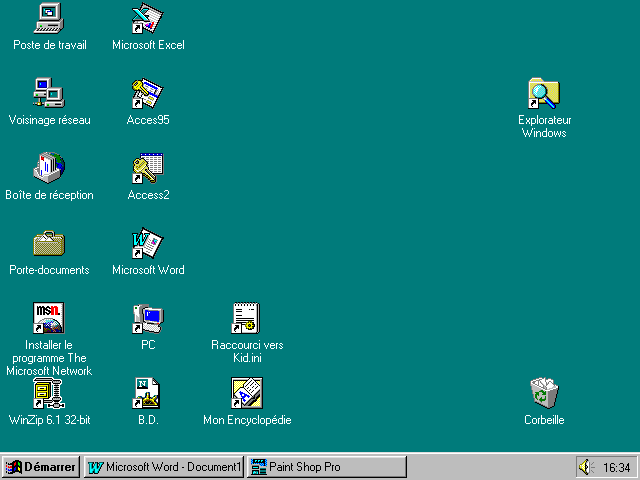Select the WinZip 6.1 32-bit icon
The image size is (640, 480).
pos(49,393)
